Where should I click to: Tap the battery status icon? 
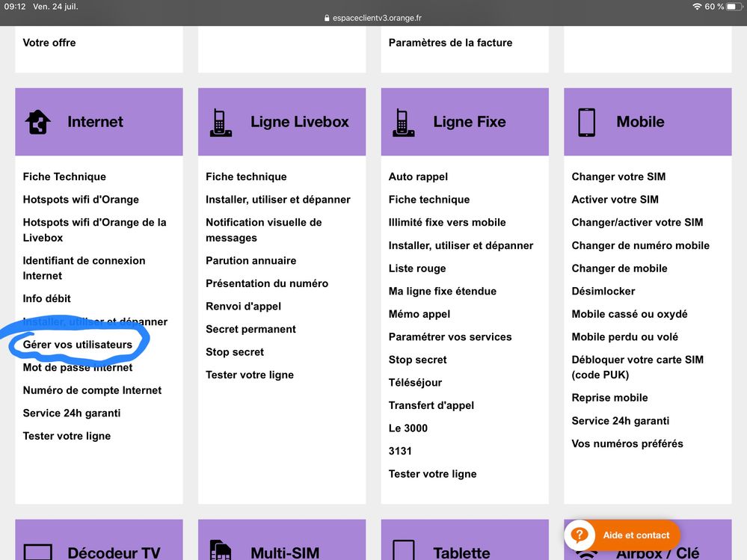(x=734, y=7)
